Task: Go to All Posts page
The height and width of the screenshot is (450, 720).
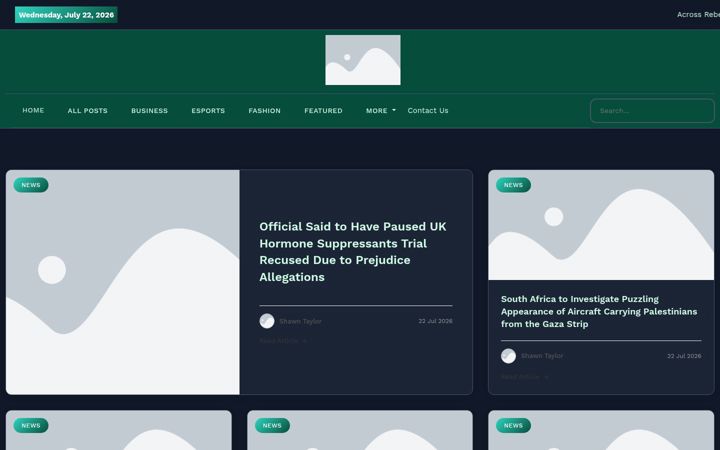Action: point(87,111)
